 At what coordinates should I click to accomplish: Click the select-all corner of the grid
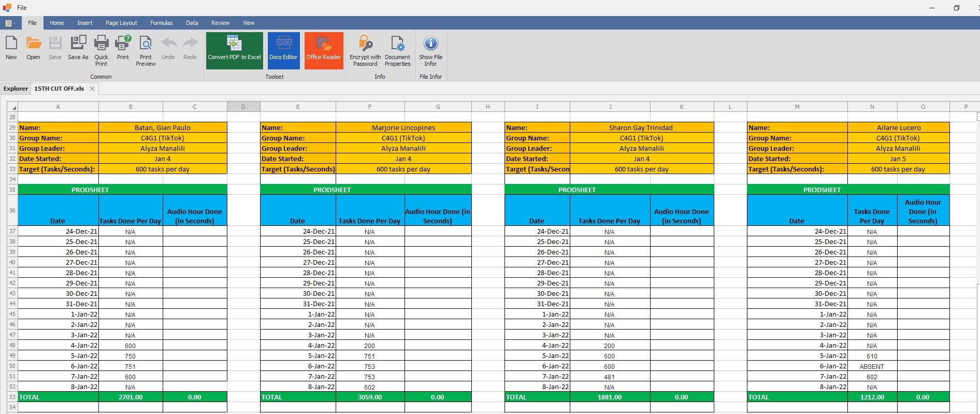tap(12, 107)
